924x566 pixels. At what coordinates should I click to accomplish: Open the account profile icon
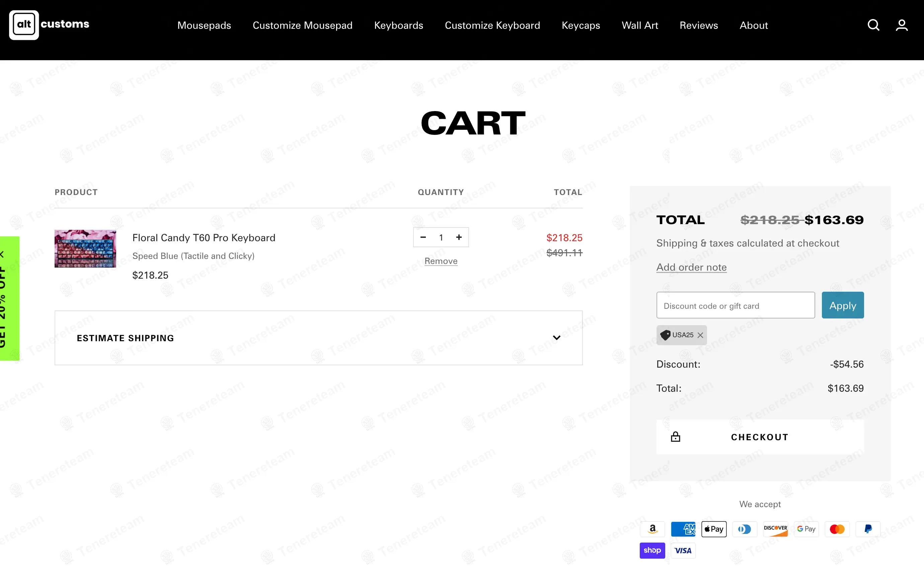[x=902, y=25]
